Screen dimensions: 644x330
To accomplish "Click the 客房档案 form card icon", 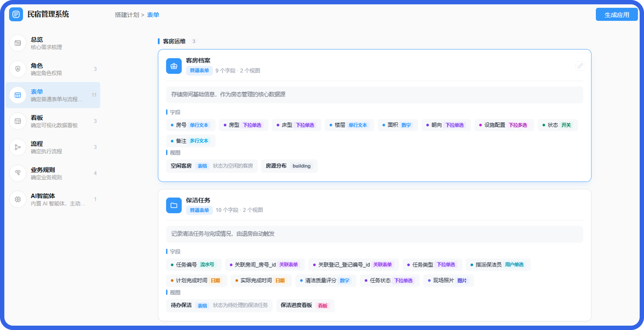I will pos(174,66).
